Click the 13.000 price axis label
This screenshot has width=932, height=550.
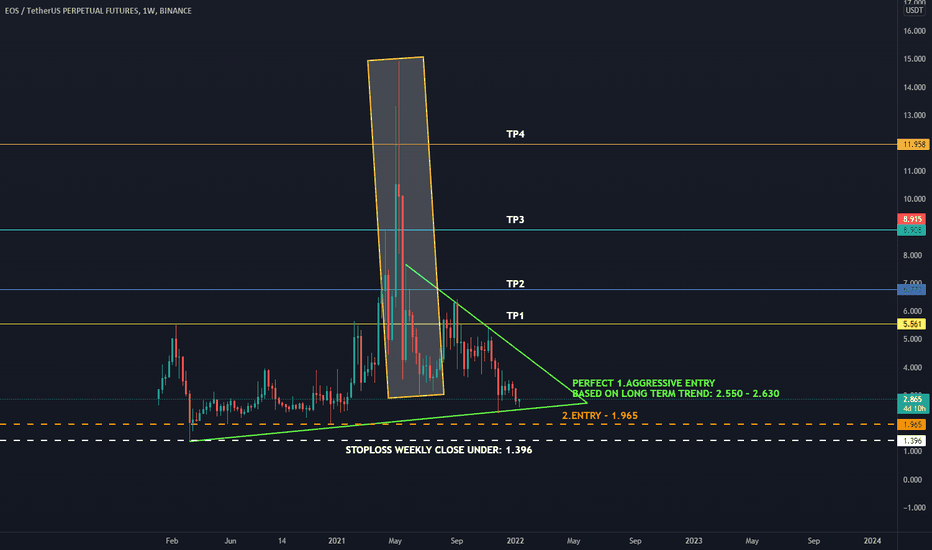click(x=914, y=115)
